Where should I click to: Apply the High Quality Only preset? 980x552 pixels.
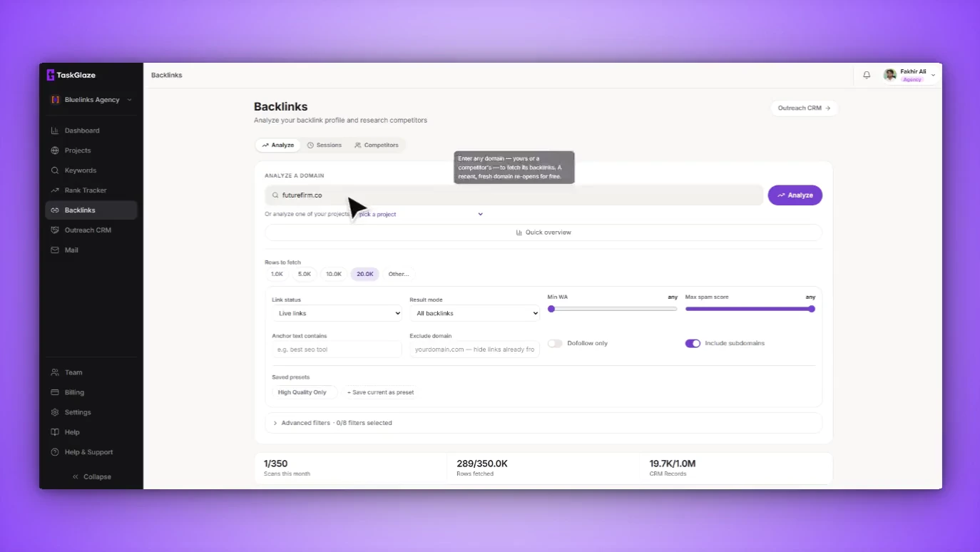click(305, 392)
